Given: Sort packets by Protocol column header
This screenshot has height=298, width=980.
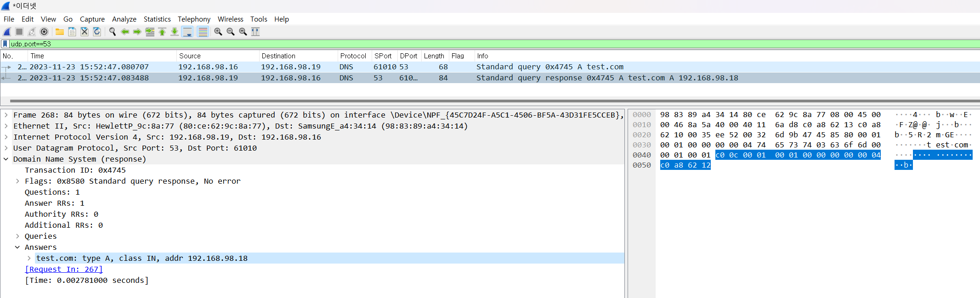Looking at the screenshot, I should (x=355, y=56).
